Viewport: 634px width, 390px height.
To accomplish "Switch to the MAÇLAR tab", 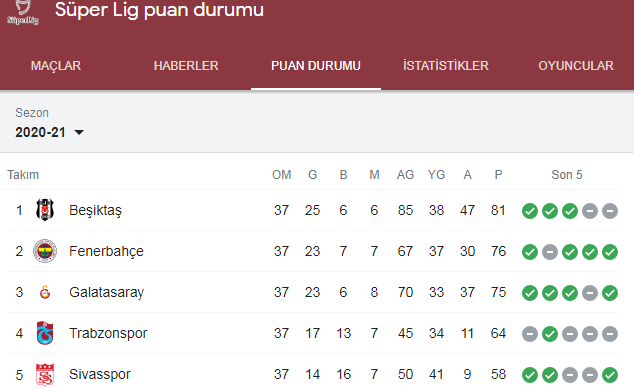I will pos(56,65).
